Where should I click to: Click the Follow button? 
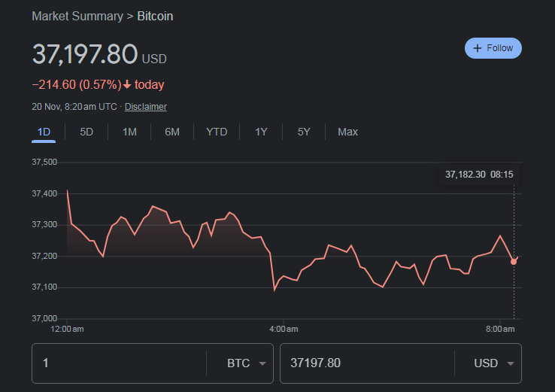point(493,48)
